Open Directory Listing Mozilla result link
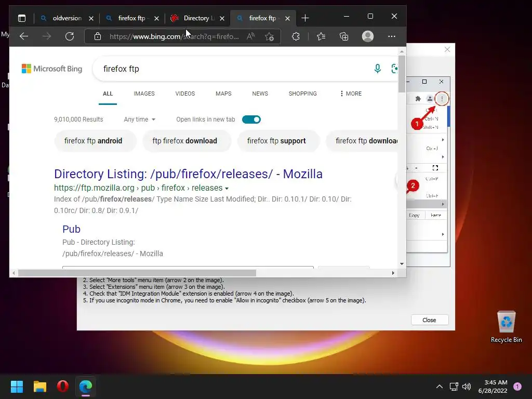 [x=188, y=174]
